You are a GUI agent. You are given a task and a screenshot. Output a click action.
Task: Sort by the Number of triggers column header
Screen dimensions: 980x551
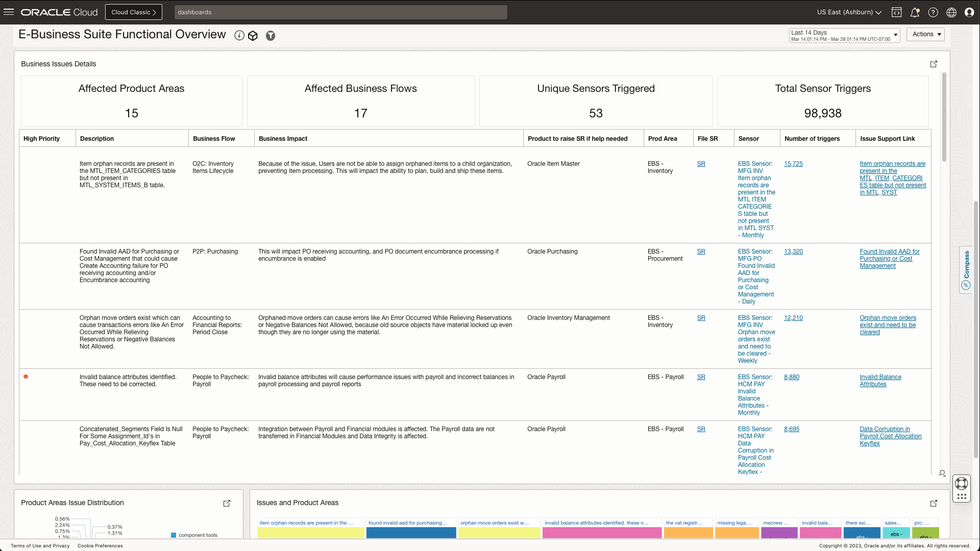[812, 139]
